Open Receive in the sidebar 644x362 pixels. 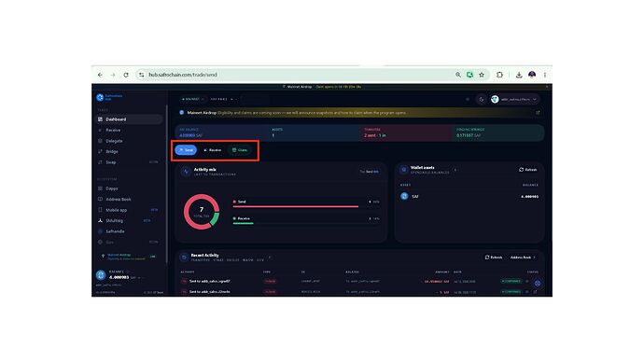pyautogui.click(x=129, y=130)
